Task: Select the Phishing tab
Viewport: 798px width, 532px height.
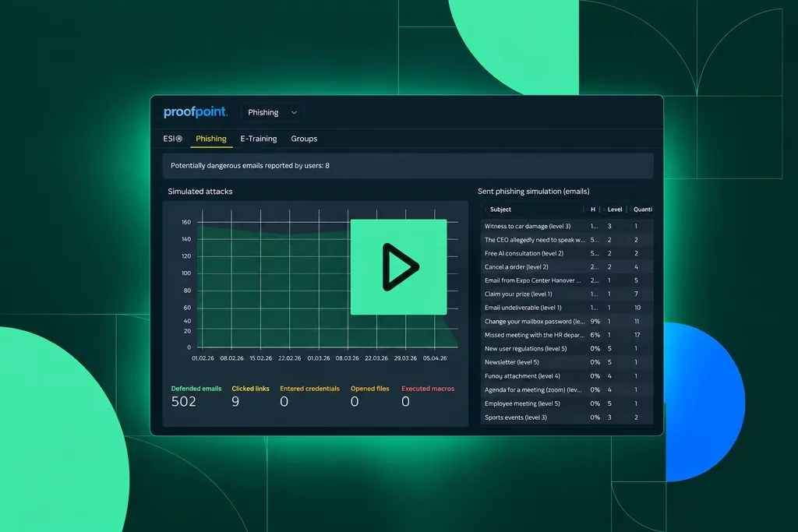Action: tap(211, 139)
